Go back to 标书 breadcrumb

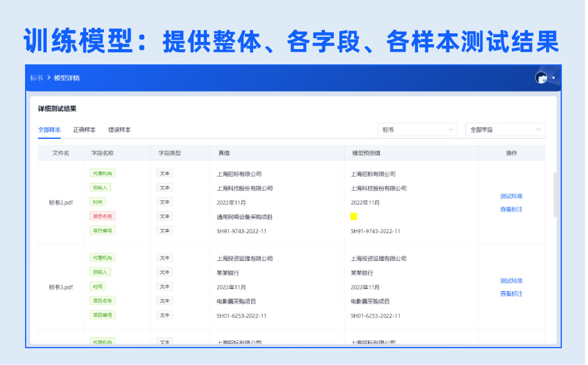pos(37,78)
